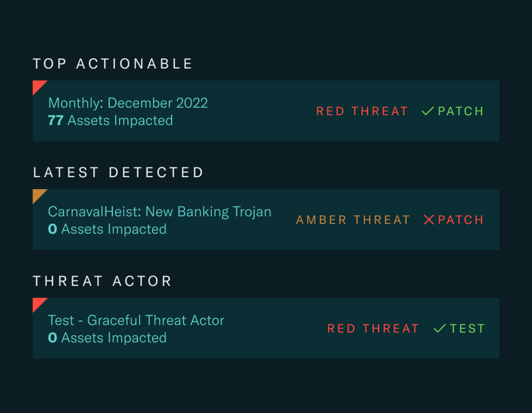Toggle the PATCH status on the December 2022 threat

point(452,111)
